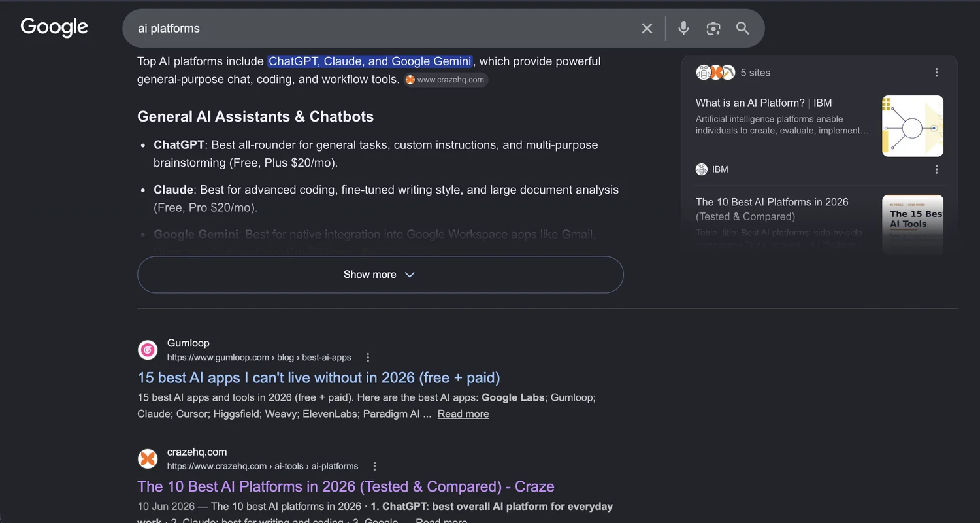Expand the AI overview with Show more
Viewport: 980px width, 523px height.
pos(380,275)
